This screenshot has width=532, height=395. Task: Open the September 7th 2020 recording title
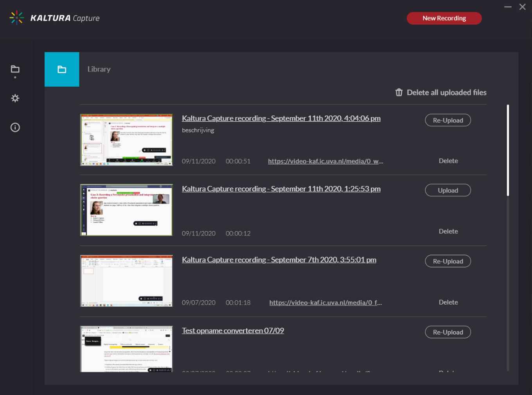click(279, 259)
